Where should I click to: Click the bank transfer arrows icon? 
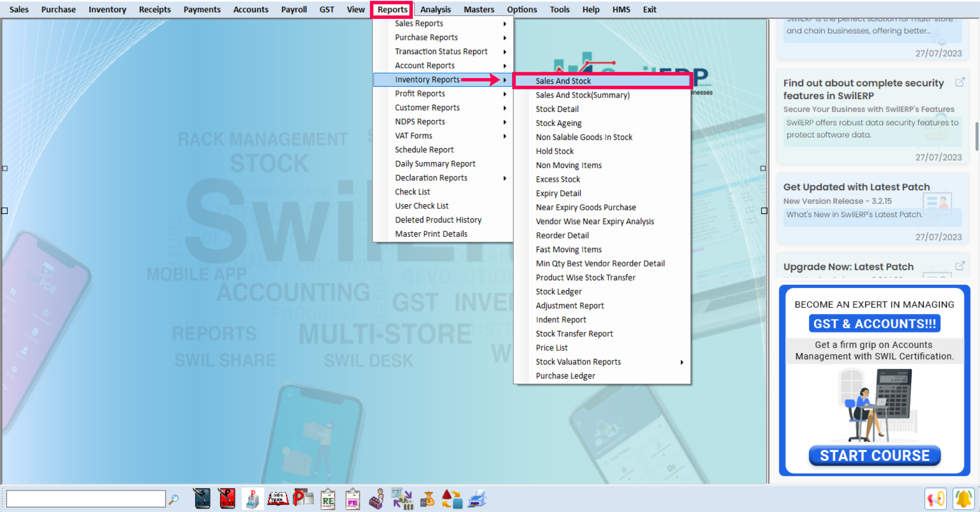(402, 499)
